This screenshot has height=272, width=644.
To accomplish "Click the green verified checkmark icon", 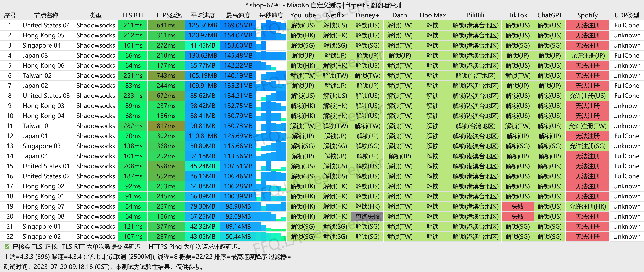I will click(7, 247).
